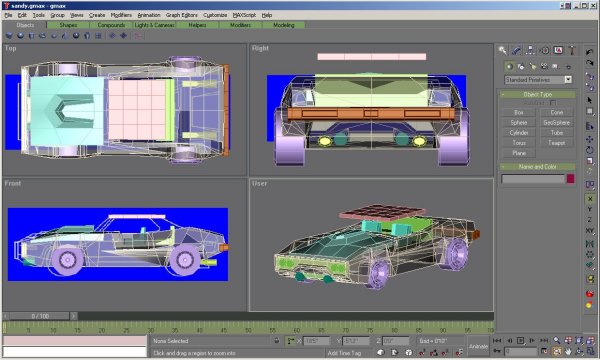Open the Standard Primitives dropdown
The image size is (600, 360).
(538, 80)
